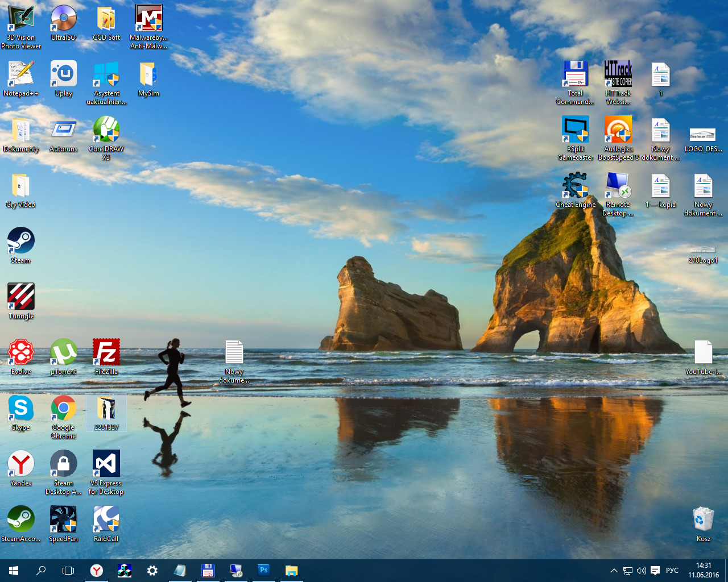The image size is (728, 582).
Task: Open 3D Vision Photo Viewer shortcut
Action: tap(21, 27)
